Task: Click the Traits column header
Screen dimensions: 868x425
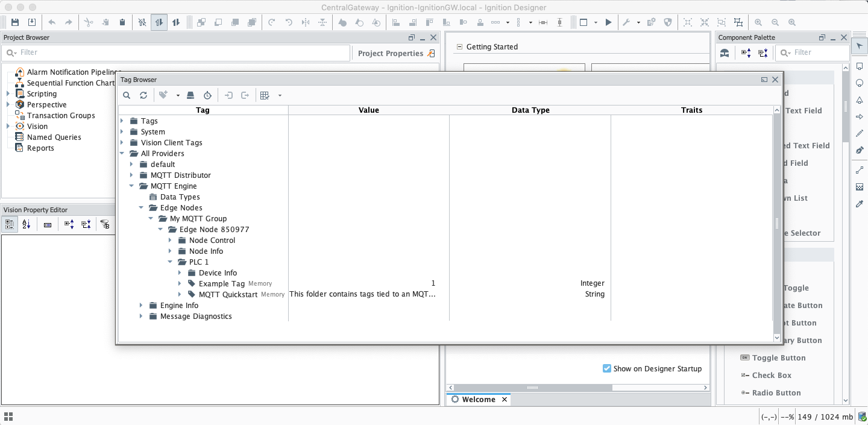Action: [x=691, y=110]
